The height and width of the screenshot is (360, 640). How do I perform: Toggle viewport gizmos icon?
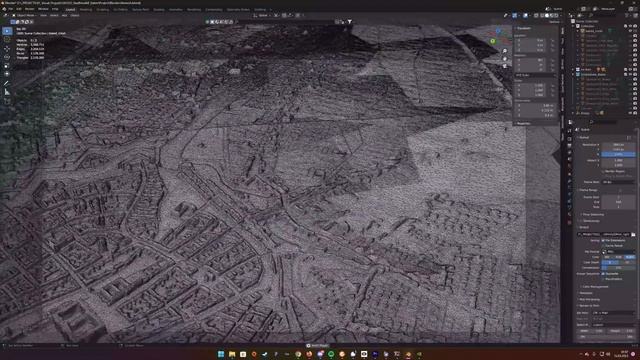click(x=515, y=16)
